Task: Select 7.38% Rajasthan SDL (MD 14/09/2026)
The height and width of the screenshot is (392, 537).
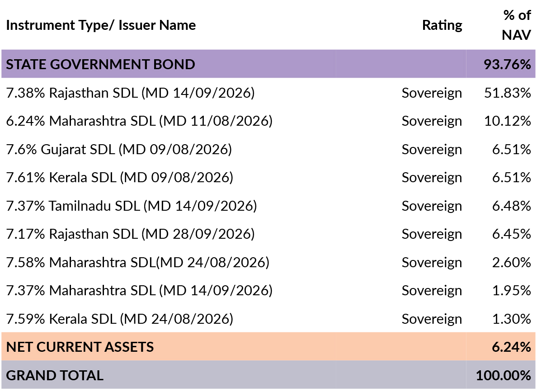Action: pyautogui.click(x=130, y=93)
